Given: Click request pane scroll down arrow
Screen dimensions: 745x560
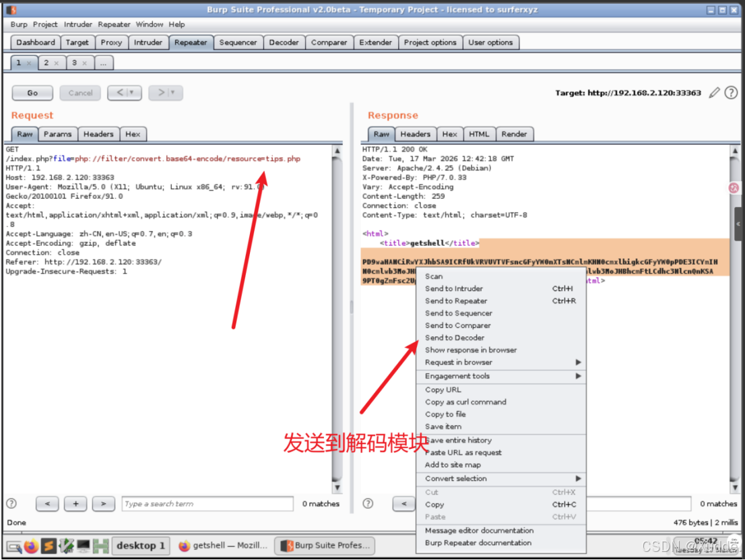Looking at the screenshot, I should point(337,487).
